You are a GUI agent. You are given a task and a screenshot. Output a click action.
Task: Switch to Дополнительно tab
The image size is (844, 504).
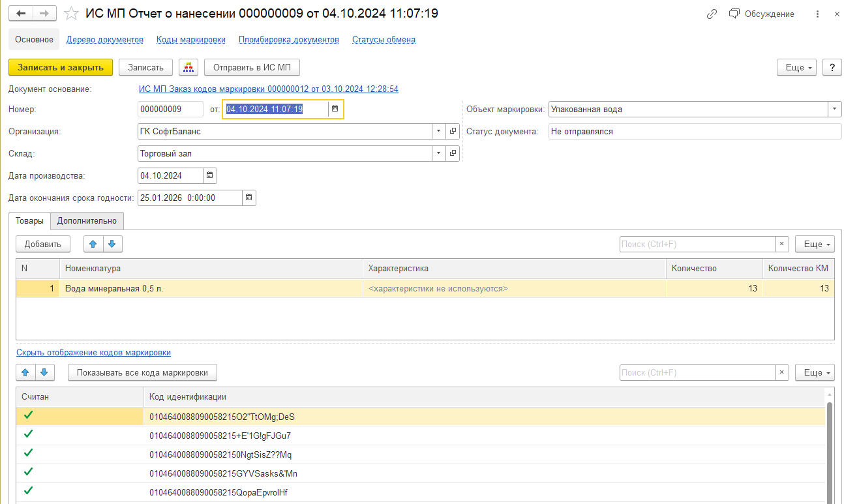[87, 221]
